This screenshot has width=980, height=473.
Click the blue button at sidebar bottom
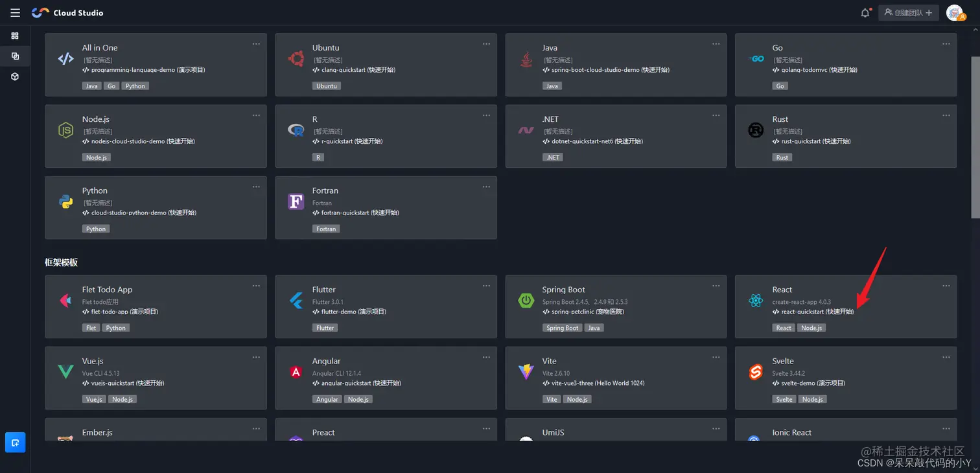(x=15, y=443)
